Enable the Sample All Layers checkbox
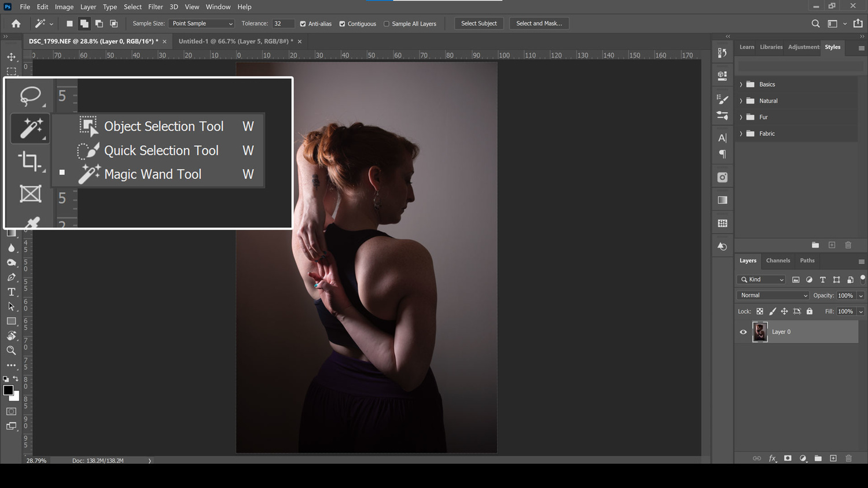 coord(386,24)
